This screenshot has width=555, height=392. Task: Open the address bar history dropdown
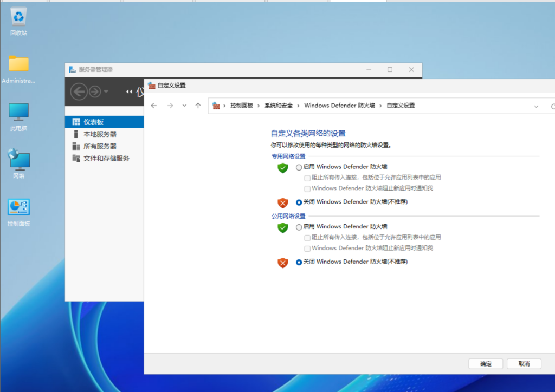click(536, 107)
